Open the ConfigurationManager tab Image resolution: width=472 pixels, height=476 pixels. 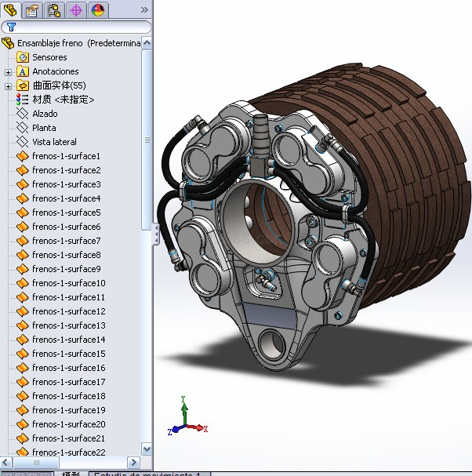point(54,10)
